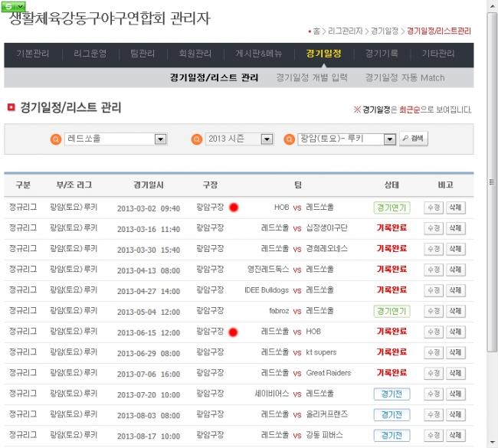Click 삭제 for the fabroz game
This screenshot has height=448, width=498.
click(455, 311)
